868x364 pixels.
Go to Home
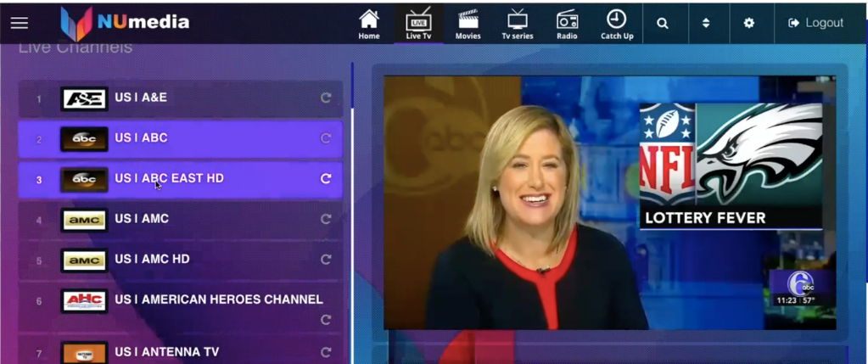pyautogui.click(x=369, y=25)
